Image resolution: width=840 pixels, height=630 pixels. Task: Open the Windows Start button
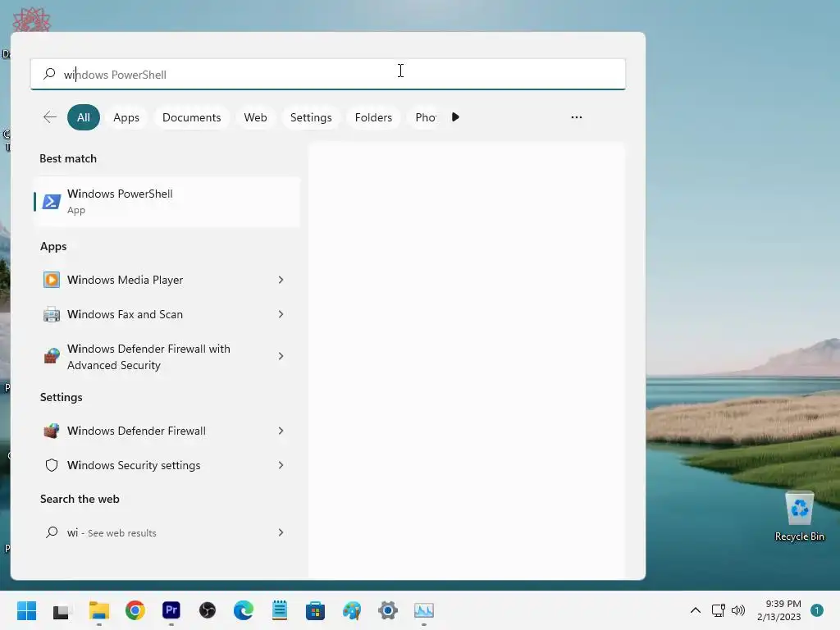tap(26, 610)
